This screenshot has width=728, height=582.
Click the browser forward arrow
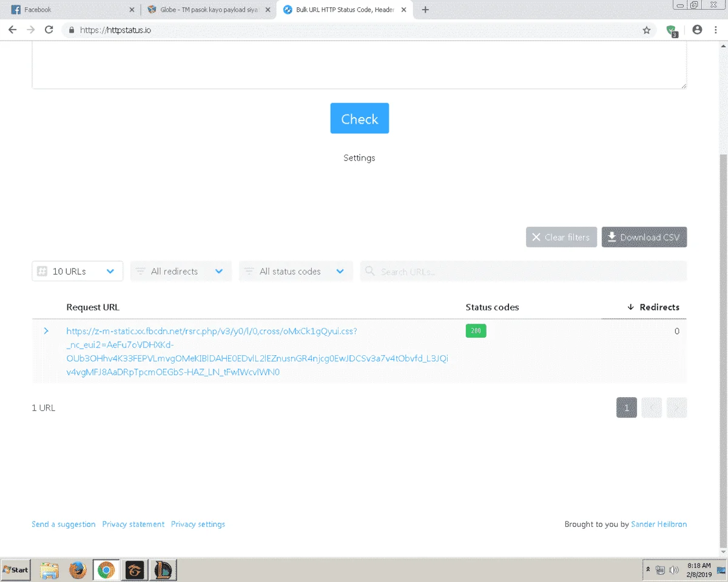[x=31, y=30]
